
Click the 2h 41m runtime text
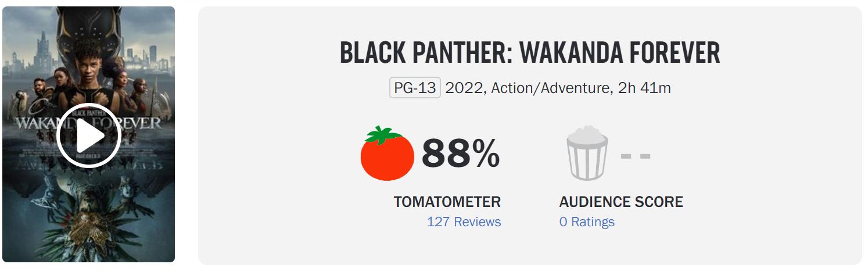[x=644, y=88]
